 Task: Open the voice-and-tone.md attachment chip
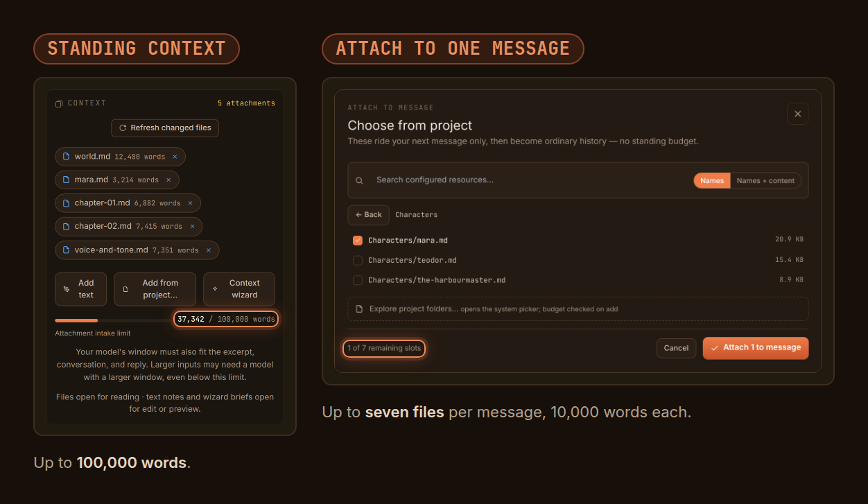coord(137,250)
